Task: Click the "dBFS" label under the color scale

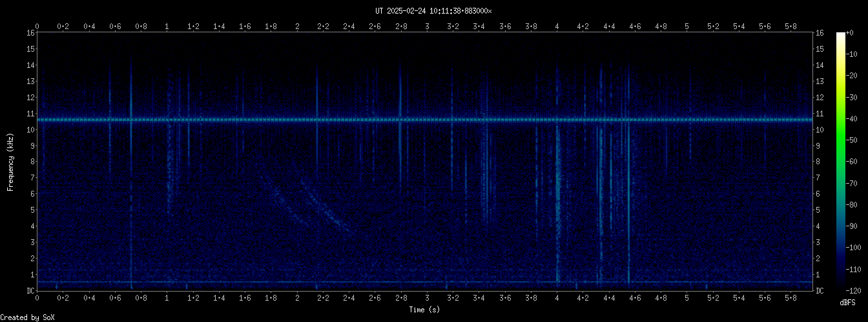Action: [x=847, y=302]
